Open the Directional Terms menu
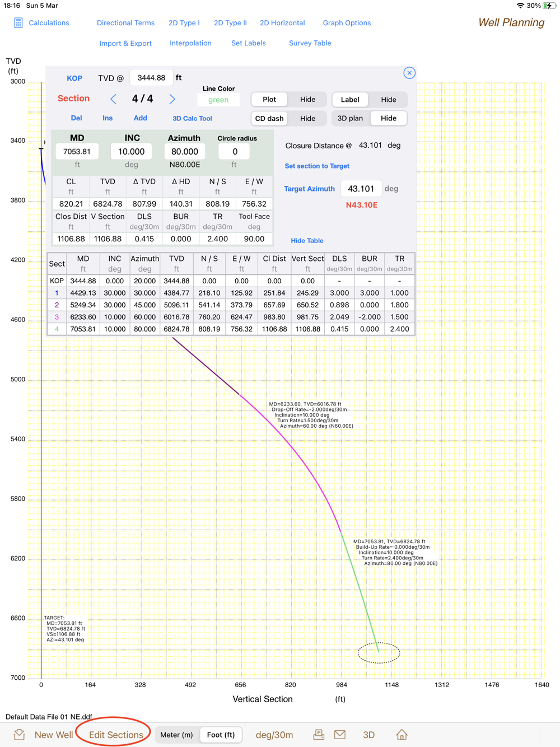The image size is (560, 747). tap(125, 23)
